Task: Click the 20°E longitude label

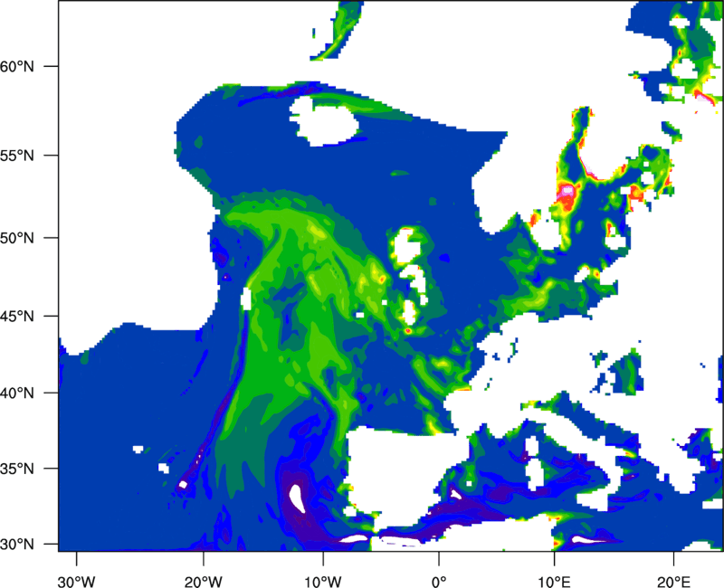Action: tap(673, 582)
